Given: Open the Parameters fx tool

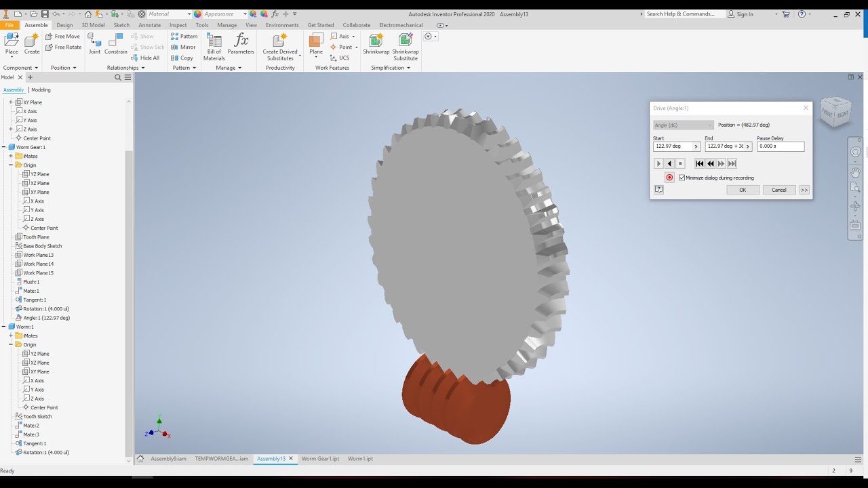Looking at the screenshot, I should pos(241,43).
